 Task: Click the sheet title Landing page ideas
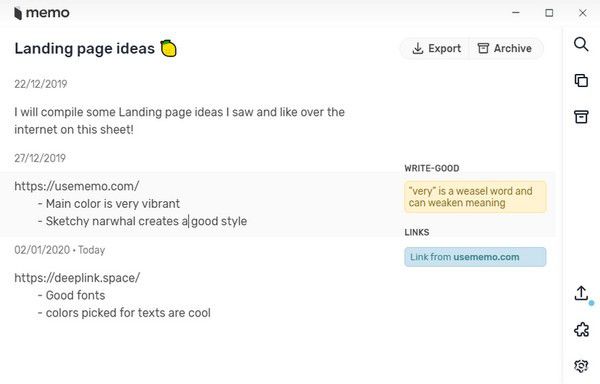85,49
